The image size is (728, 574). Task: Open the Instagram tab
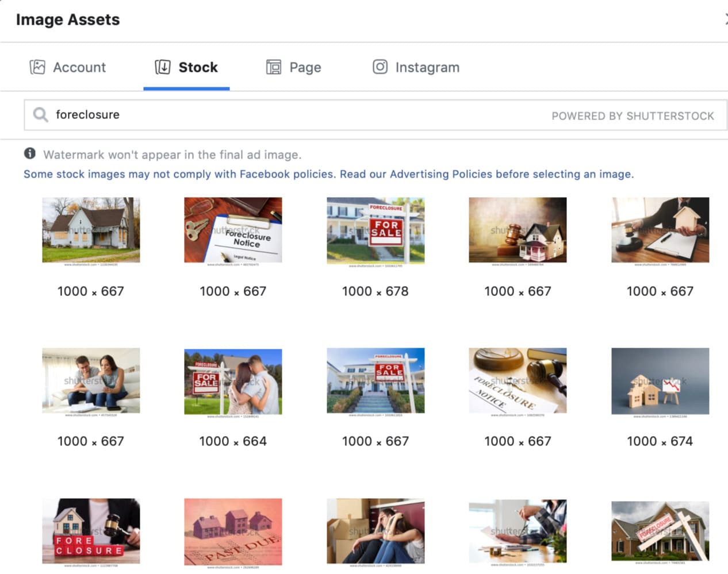click(x=427, y=67)
